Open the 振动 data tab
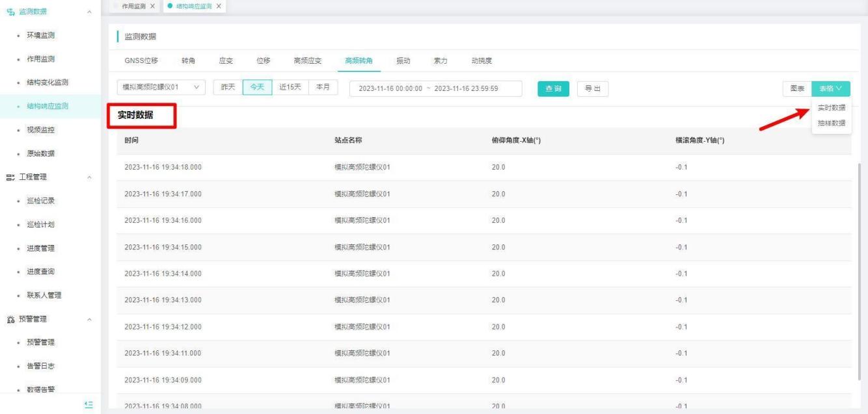 point(403,61)
